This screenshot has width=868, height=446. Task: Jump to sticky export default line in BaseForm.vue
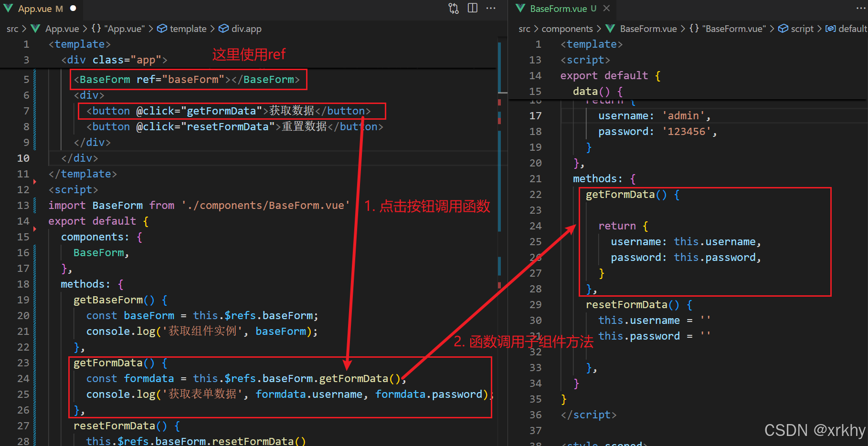610,75
